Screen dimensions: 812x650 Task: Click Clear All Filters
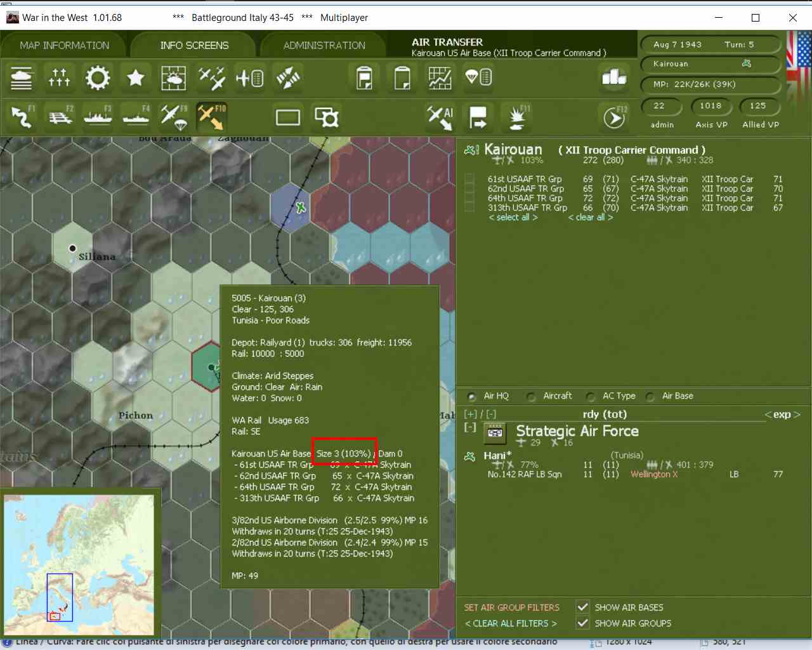pyautogui.click(x=511, y=623)
